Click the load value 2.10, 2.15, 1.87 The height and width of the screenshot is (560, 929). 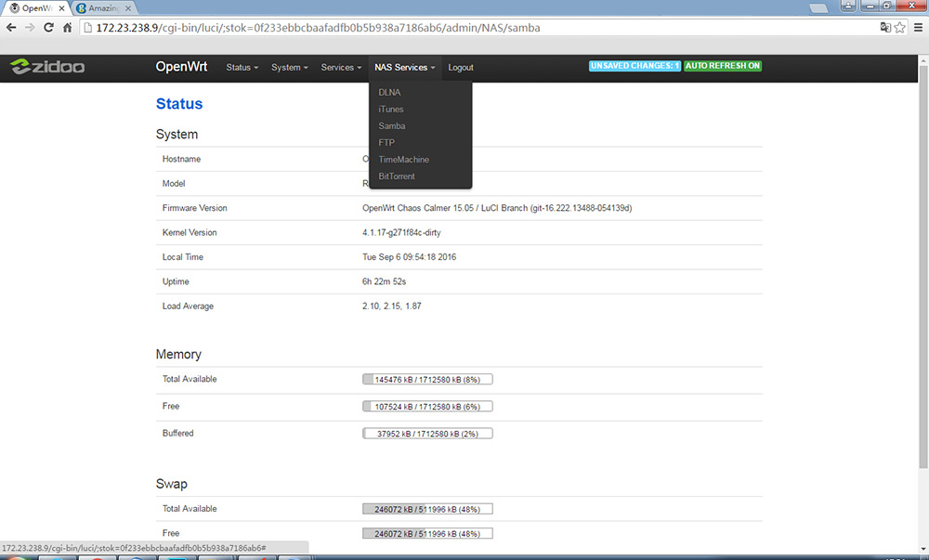[x=392, y=306]
